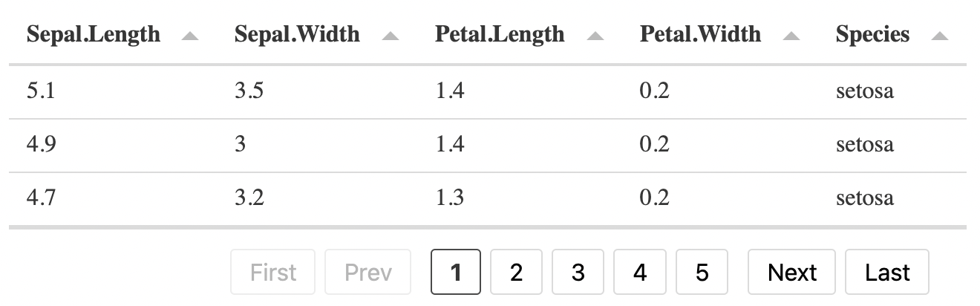Click the current page 1 button
This screenshot has width=980, height=306.
pyautogui.click(x=456, y=273)
